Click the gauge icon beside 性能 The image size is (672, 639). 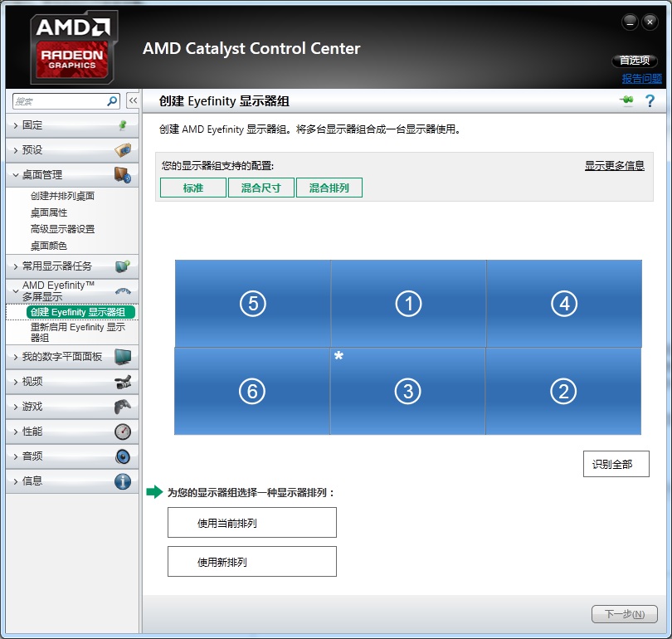click(x=123, y=432)
